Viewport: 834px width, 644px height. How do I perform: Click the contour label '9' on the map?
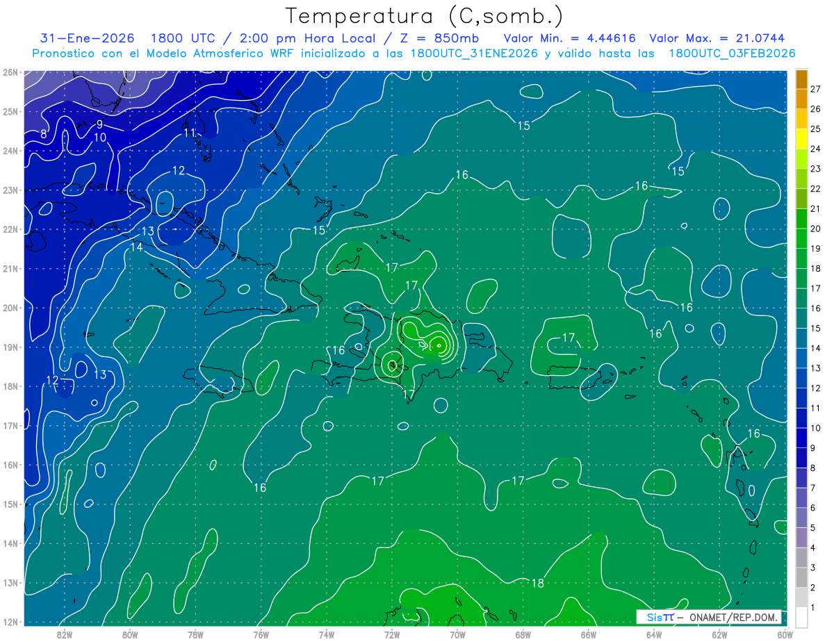click(99, 124)
